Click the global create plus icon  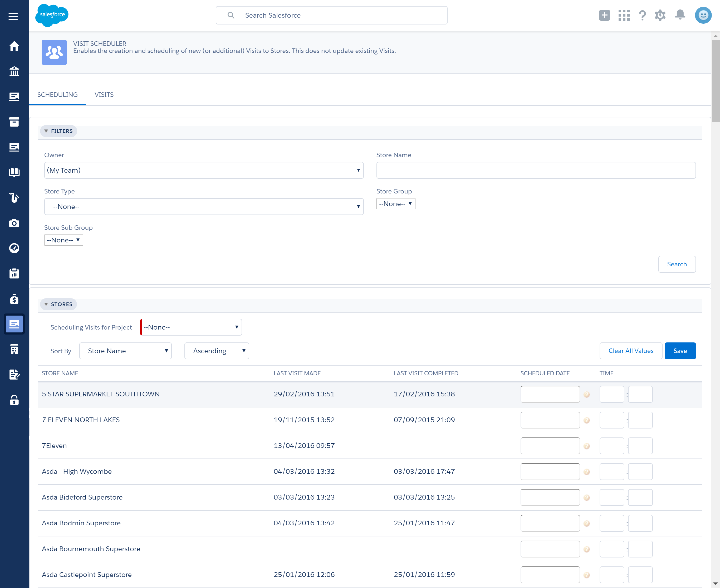(x=604, y=15)
